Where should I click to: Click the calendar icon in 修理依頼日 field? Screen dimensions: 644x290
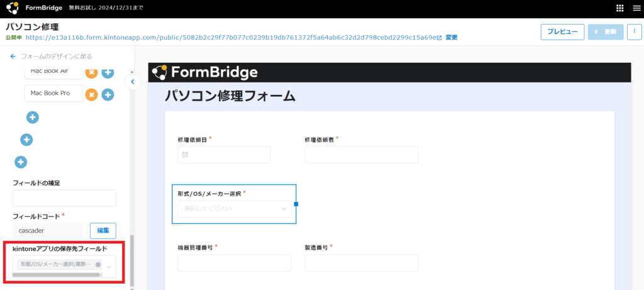point(185,155)
